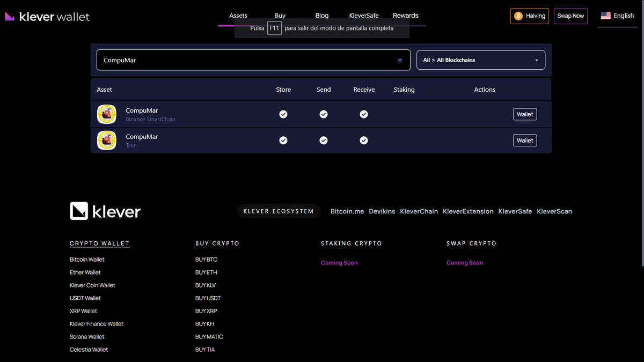Open Wallet for CompuMar Binance SmartChain

525,114
